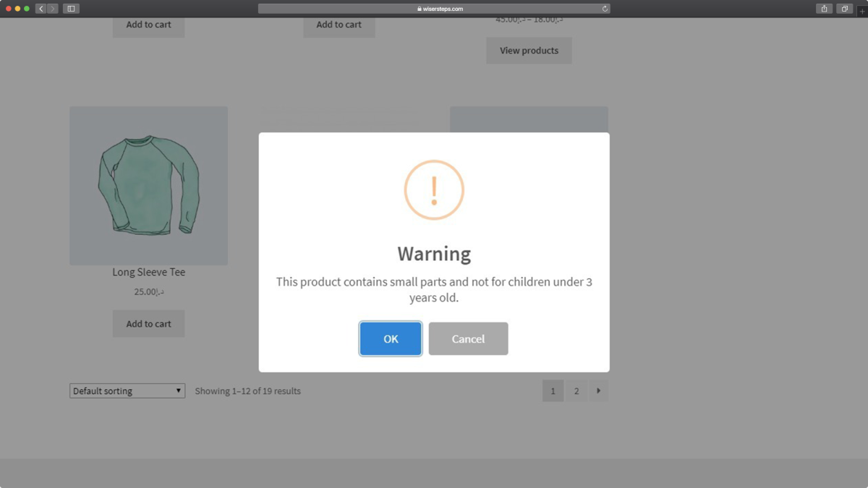The width and height of the screenshot is (868, 488).
Task: Go to results page 2
Action: [576, 390]
